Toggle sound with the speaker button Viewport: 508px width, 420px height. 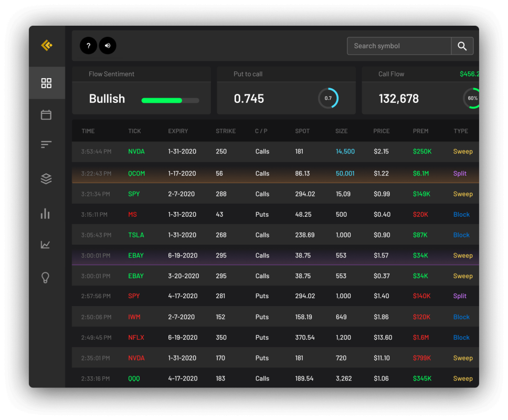[x=108, y=46]
